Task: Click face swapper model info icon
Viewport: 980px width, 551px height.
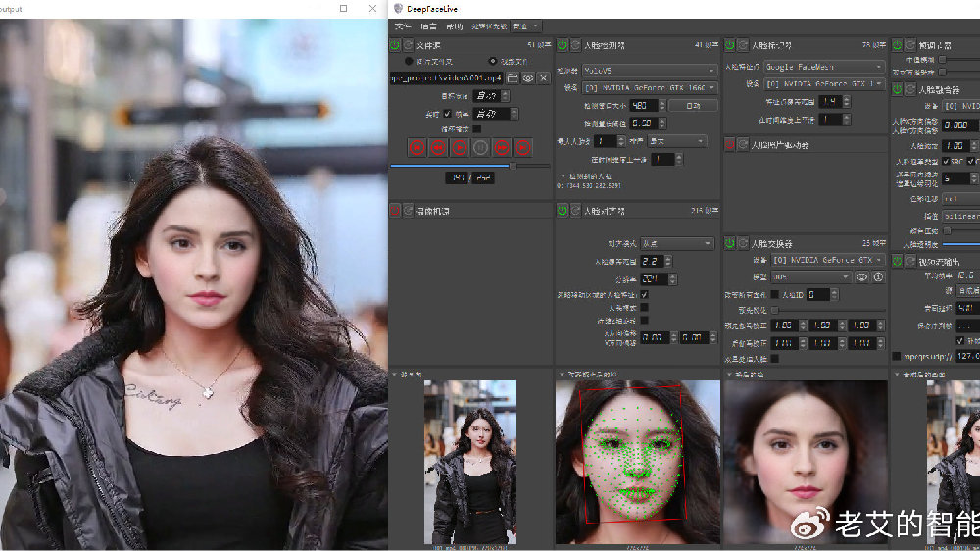Action: tap(878, 277)
